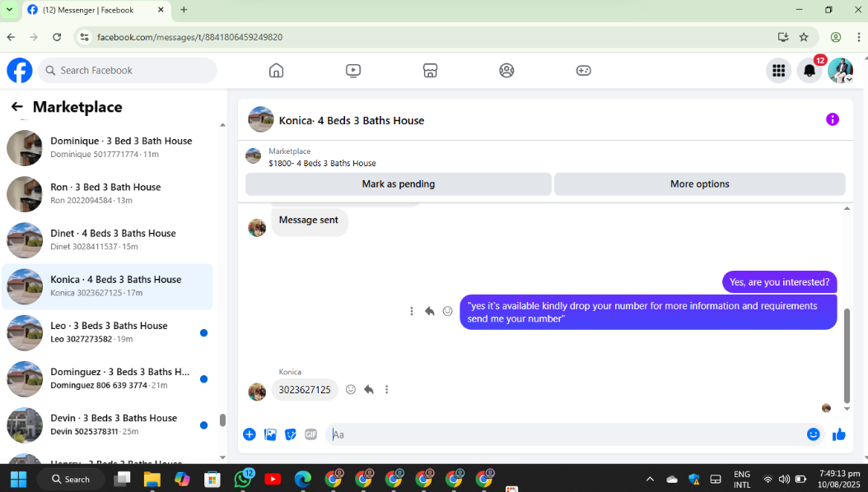Select the Messenger | Facebook tab
Viewport: 868px width, 492px height.
click(x=96, y=10)
